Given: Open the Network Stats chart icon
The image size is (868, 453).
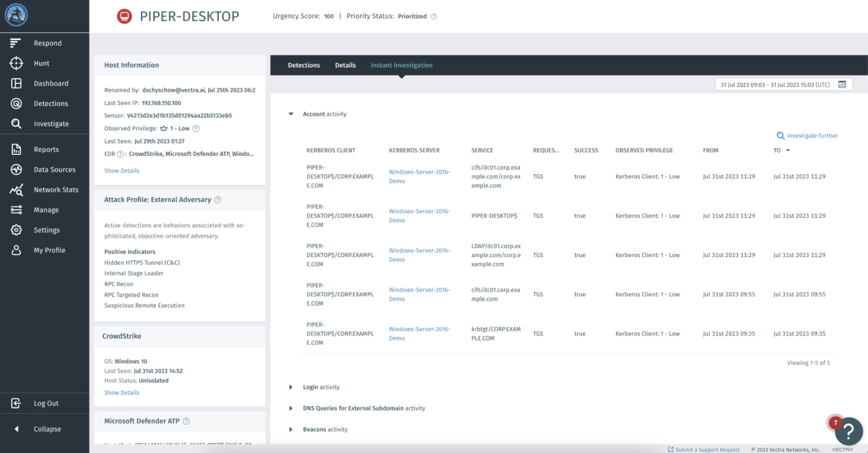Looking at the screenshot, I should pyautogui.click(x=16, y=190).
